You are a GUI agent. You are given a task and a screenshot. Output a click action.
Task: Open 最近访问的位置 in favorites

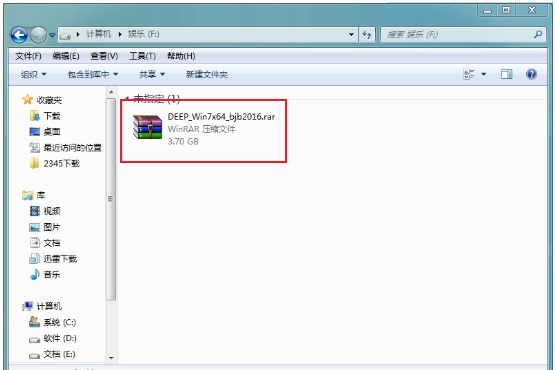[73, 148]
